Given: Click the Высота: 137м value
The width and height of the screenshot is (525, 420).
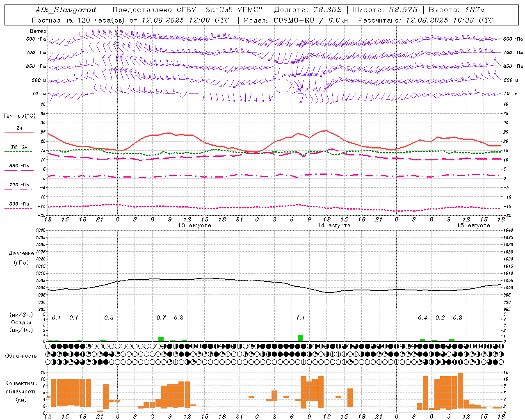Looking at the screenshot, I should tap(457, 10).
